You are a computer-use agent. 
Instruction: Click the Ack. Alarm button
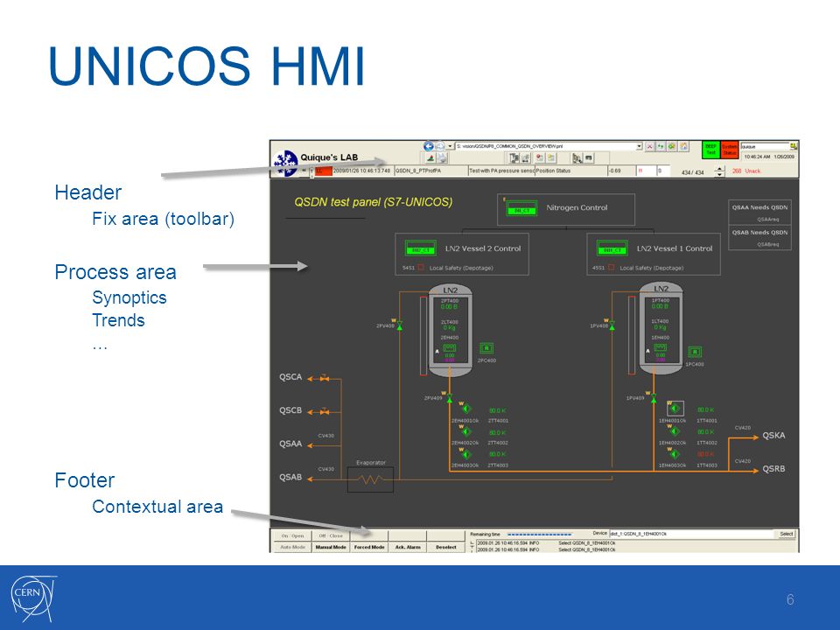(408, 547)
